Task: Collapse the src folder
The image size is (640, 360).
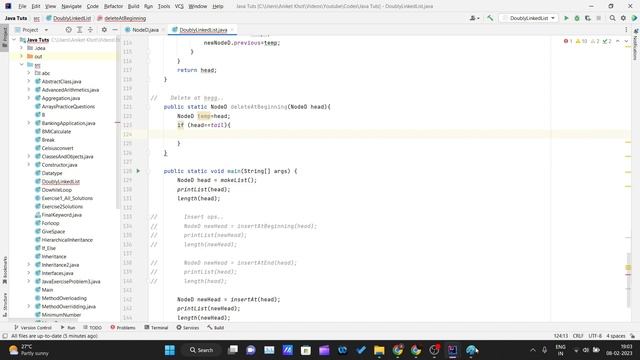Action: click(x=22, y=65)
